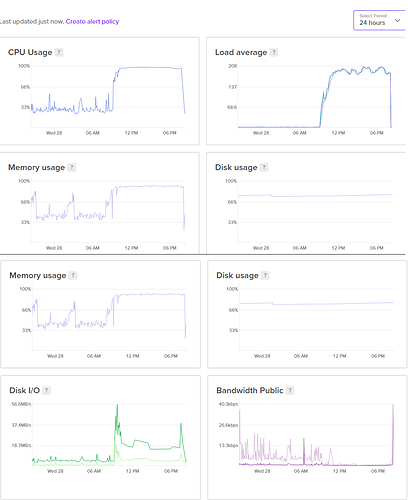Click the Last updated just now text

click(x=32, y=21)
